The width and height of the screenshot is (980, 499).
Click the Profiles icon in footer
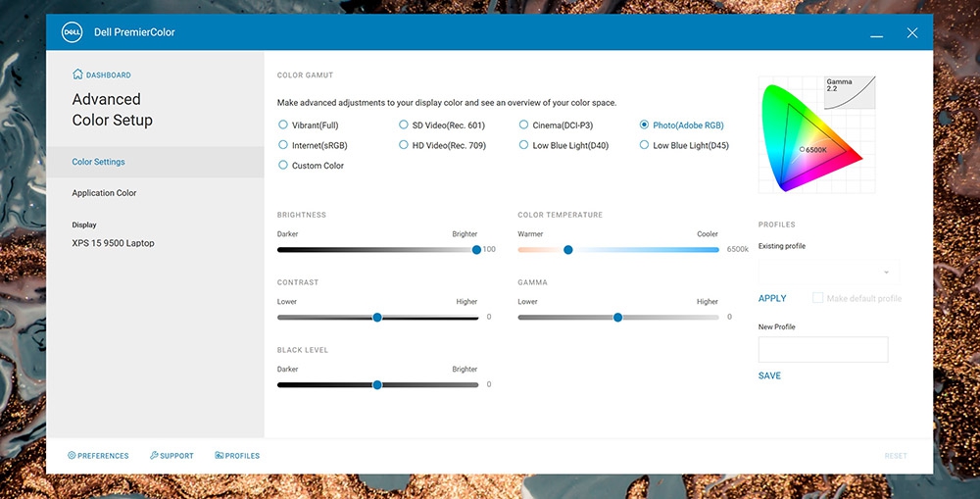[x=219, y=455]
